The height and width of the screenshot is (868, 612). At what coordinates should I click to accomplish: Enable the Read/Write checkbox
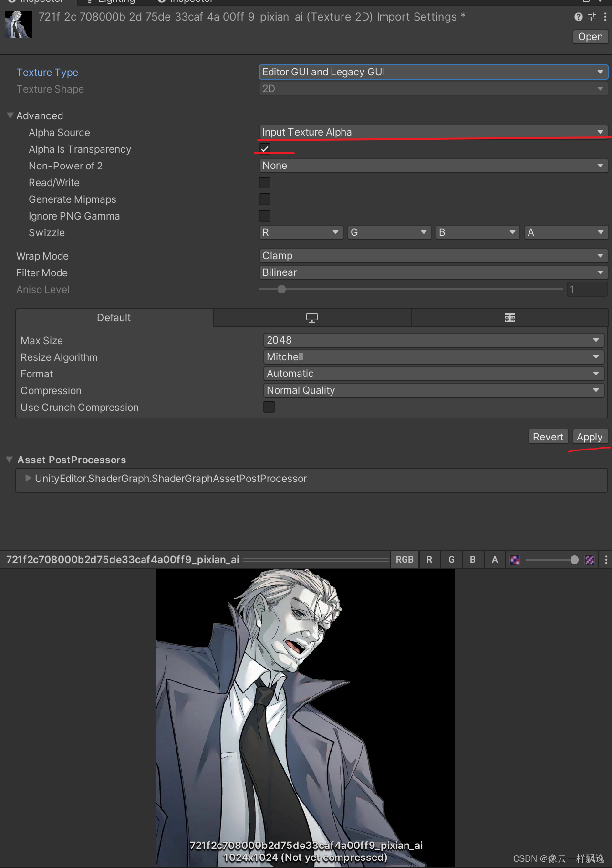[x=265, y=182]
